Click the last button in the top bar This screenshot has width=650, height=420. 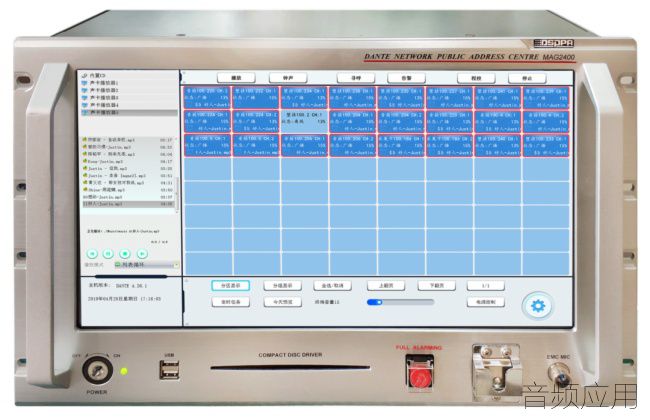(x=527, y=78)
